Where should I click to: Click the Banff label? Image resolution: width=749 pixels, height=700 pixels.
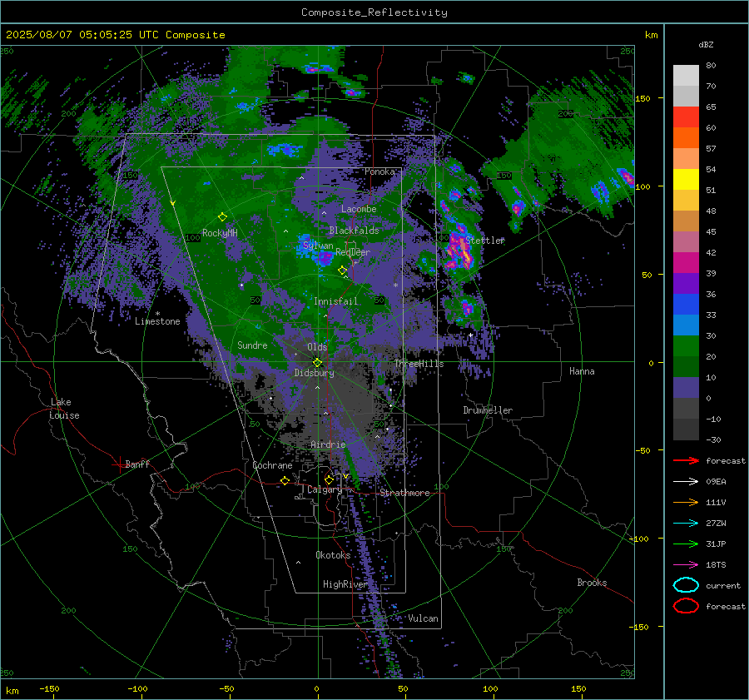[x=137, y=464]
